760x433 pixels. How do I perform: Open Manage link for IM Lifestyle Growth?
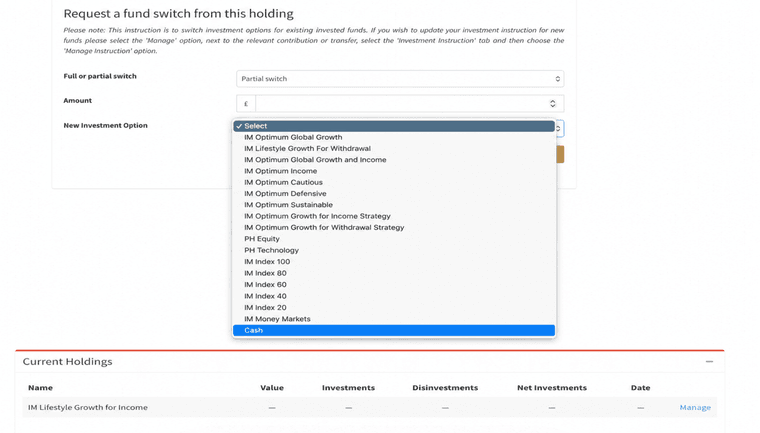point(695,408)
